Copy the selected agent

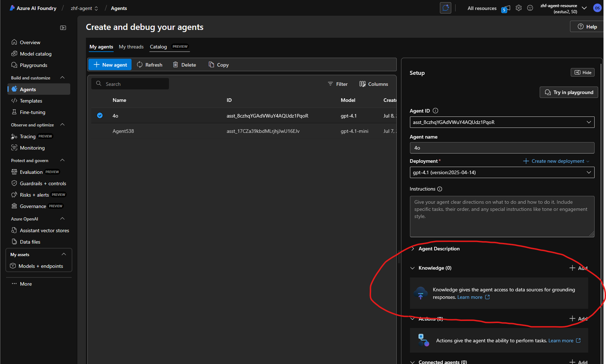pos(219,65)
